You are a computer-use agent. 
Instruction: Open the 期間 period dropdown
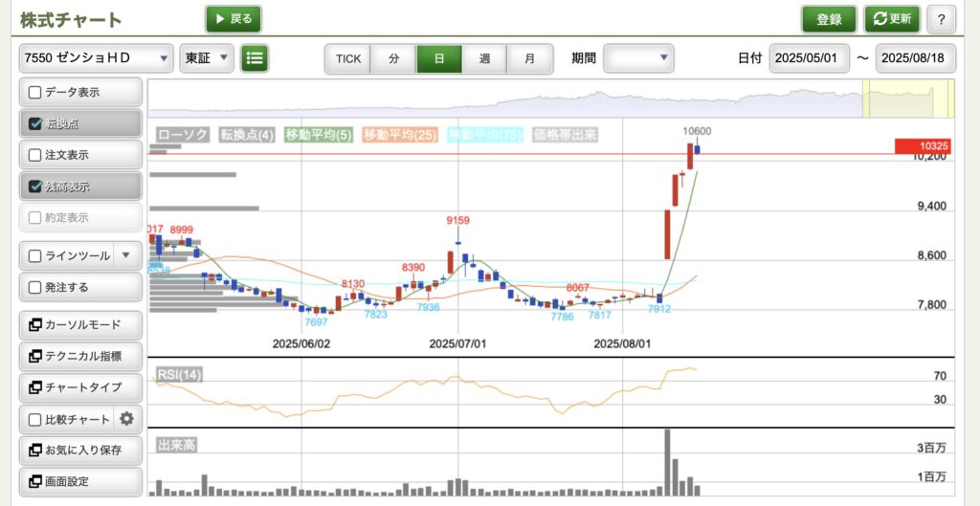(x=638, y=58)
